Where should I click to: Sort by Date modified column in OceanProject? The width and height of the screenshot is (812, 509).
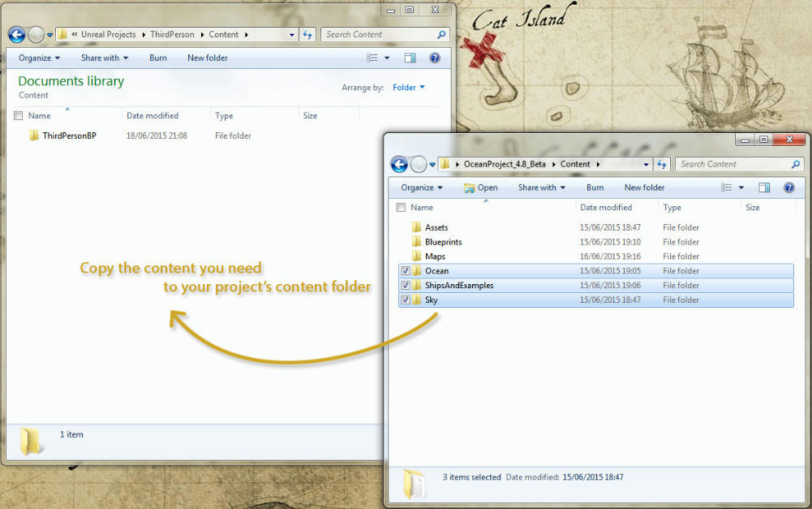pyautogui.click(x=605, y=208)
